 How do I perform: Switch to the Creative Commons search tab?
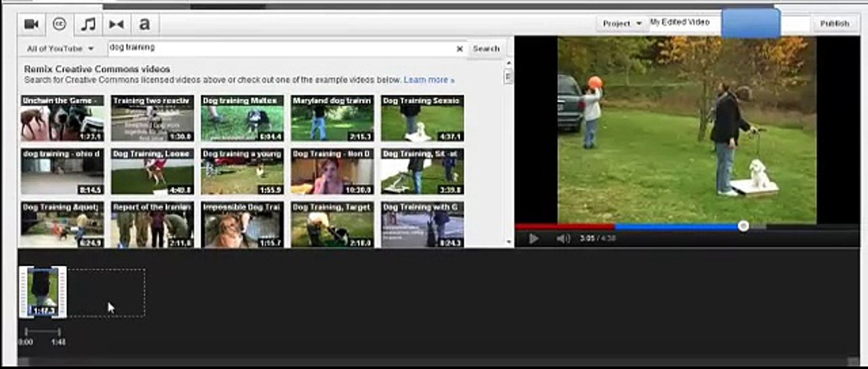pyautogui.click(x=58, y=24)
